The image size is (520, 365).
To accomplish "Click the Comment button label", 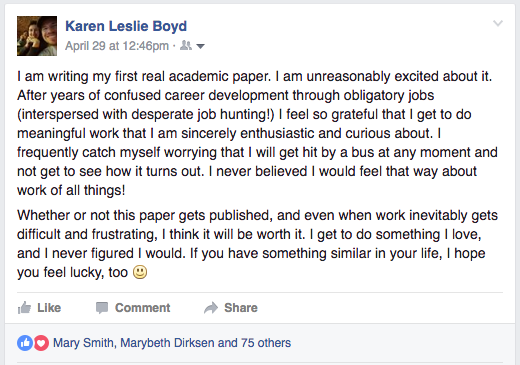I will (142, 308).
